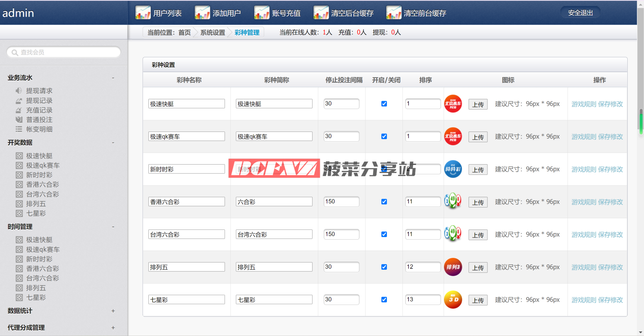Go to 系统设置 in the breadcrumb
This screenshot has height=336, width=644.
click(213, 33)
